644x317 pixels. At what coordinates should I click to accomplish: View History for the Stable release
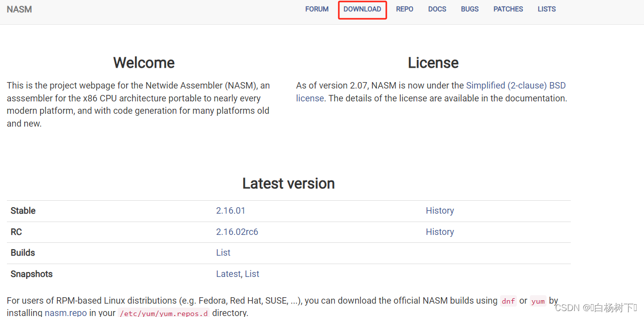[440, 211]
